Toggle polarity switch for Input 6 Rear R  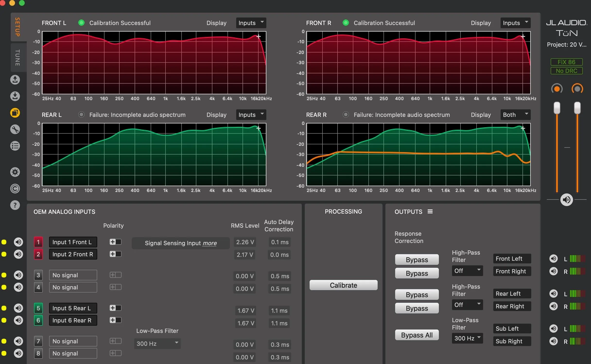coord(115,320)
